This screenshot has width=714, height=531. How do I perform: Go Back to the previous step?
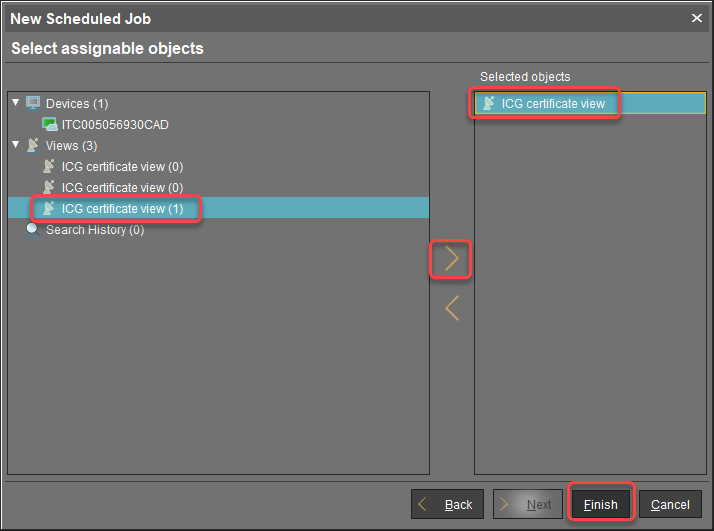pyautogui.click(x=448, y=504)
